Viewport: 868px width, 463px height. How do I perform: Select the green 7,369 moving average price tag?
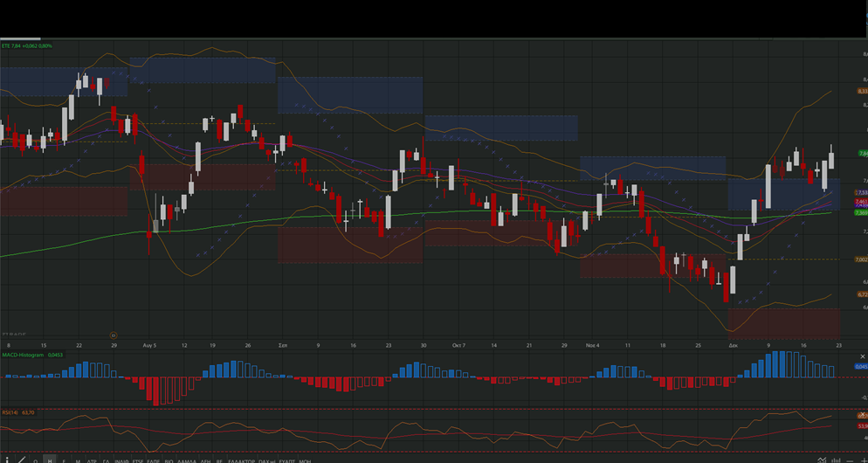tap(861, 212)
